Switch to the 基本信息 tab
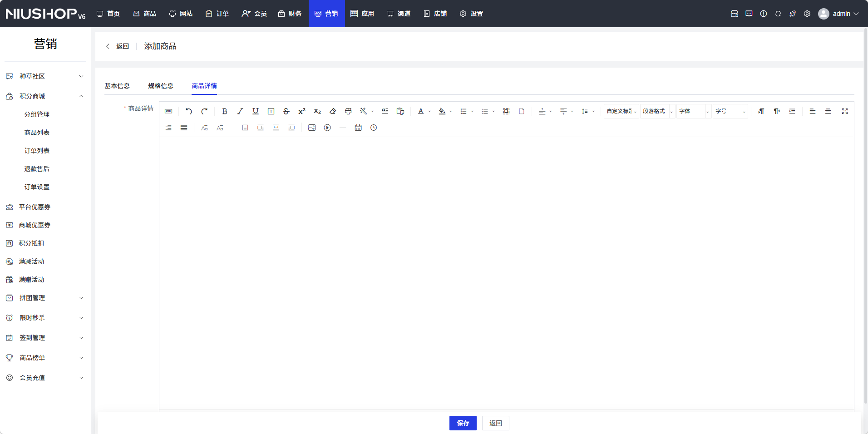Viewport: 868px width, 434px height. tap(117, 86)
